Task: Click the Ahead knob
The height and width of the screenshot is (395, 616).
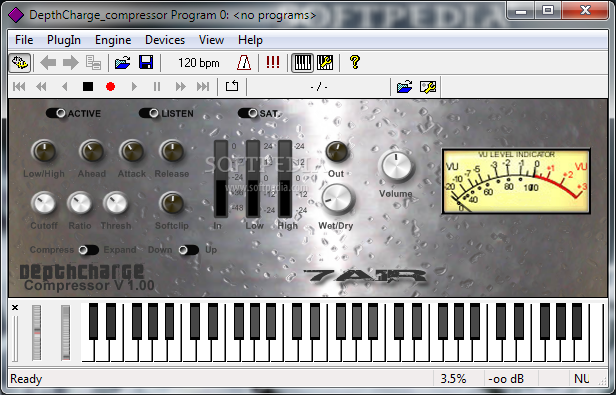Action: coord(92,151)
